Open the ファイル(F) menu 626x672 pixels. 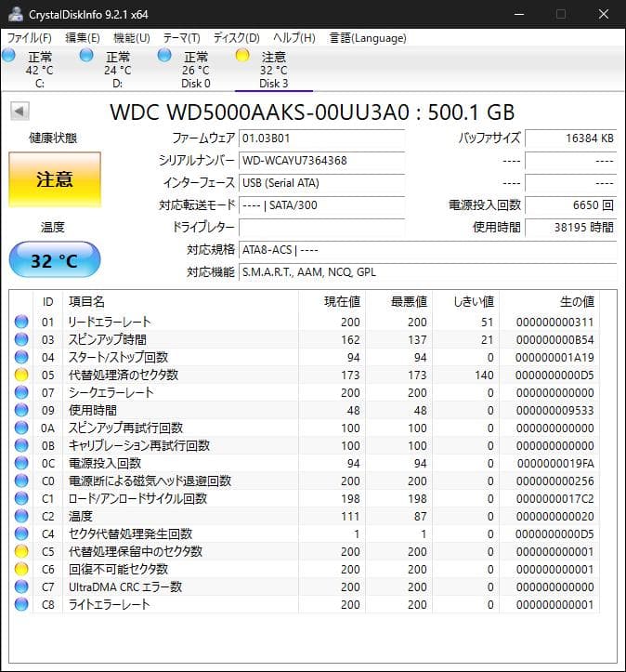pos(29,38)
